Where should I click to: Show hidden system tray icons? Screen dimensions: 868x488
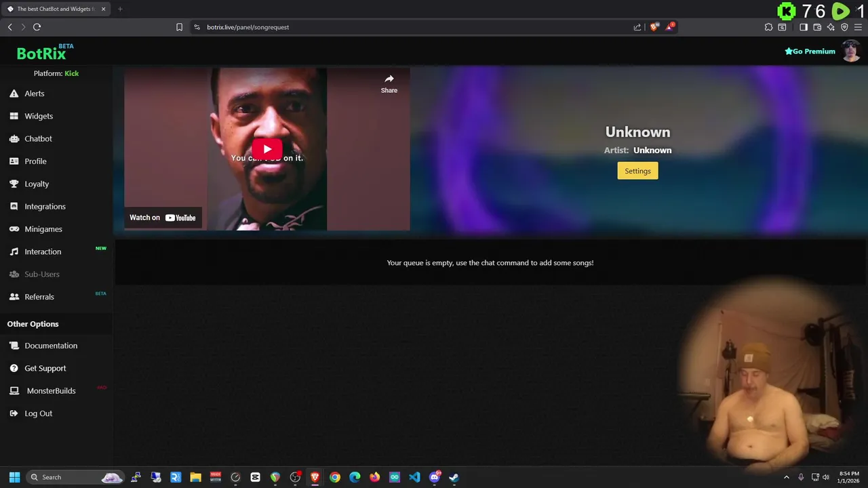787,477
